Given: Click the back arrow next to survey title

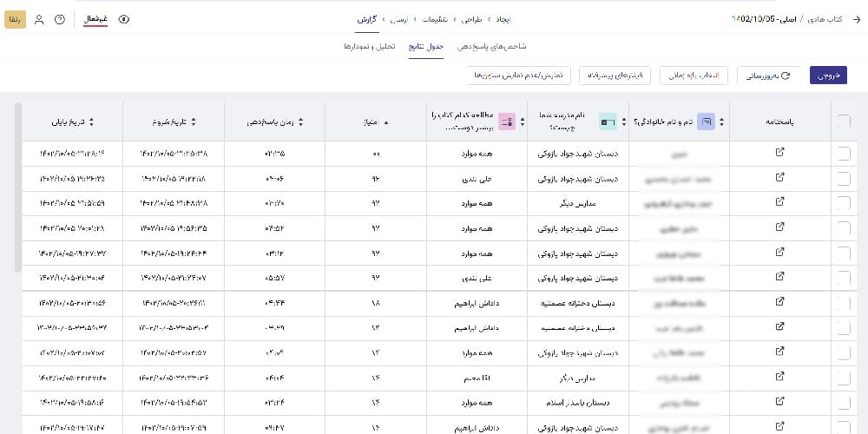Looking at the screenshot, I should [x=855, y=19].
